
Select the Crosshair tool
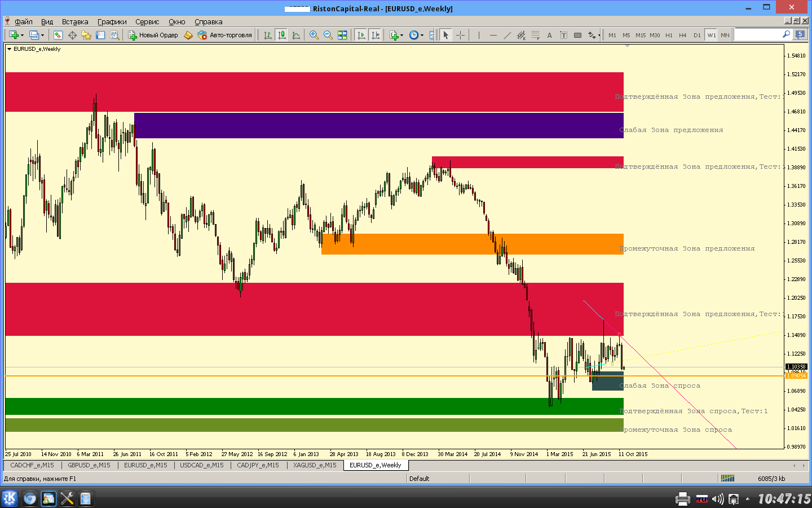461,35
